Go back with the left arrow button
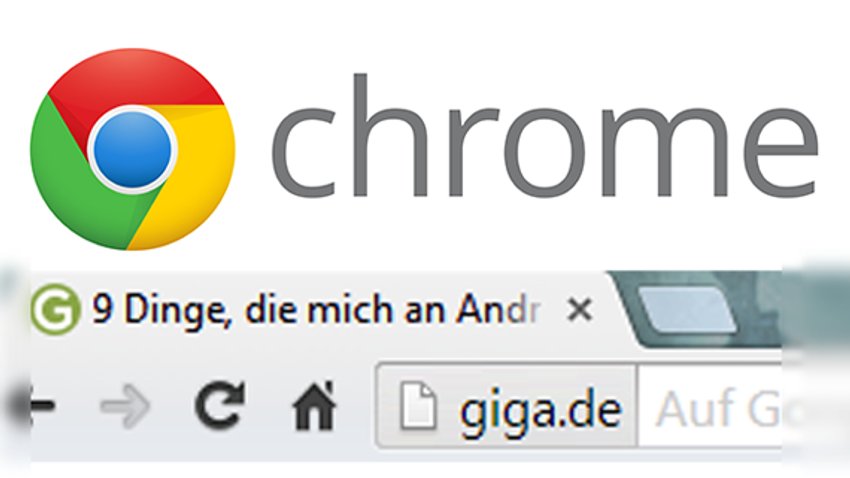 click(x=42, y=404)
